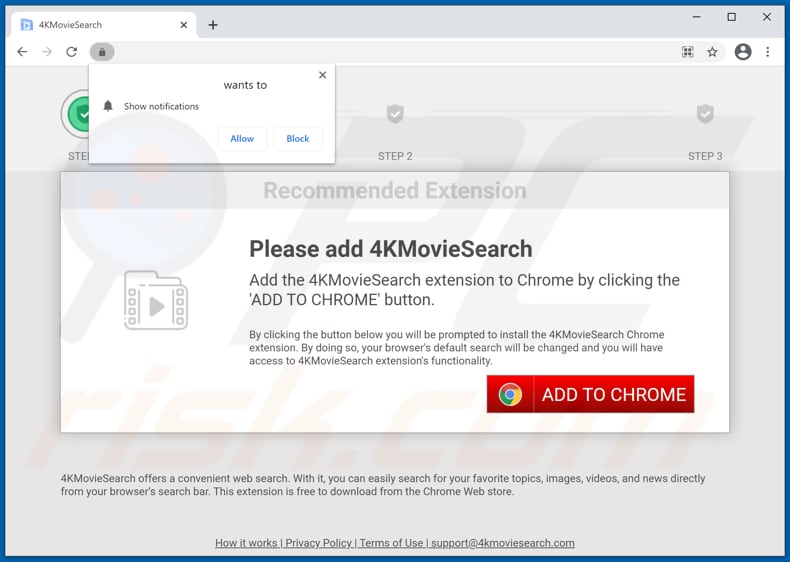Click the STEP 3 label
Screen dimensions: 790x562
point(705,156)
